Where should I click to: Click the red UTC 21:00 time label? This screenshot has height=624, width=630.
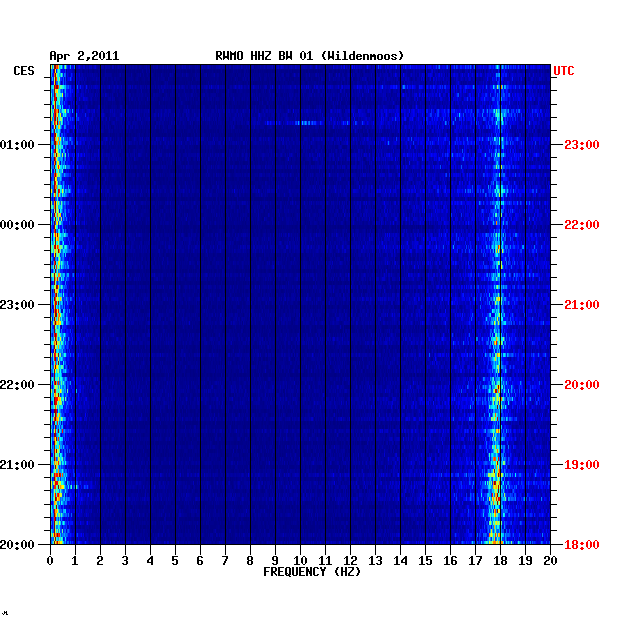pos(582,305)
